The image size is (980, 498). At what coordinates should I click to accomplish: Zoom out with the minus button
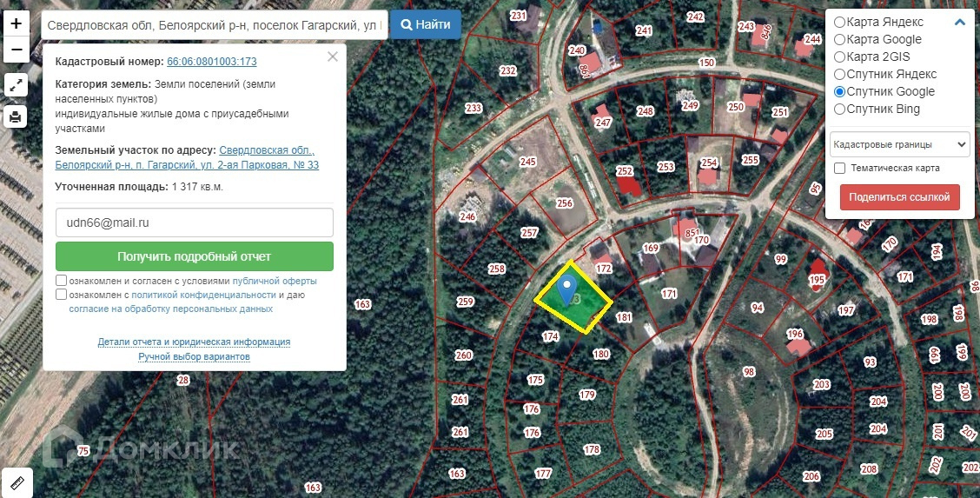pyautogui.click(x=17, y=50)
